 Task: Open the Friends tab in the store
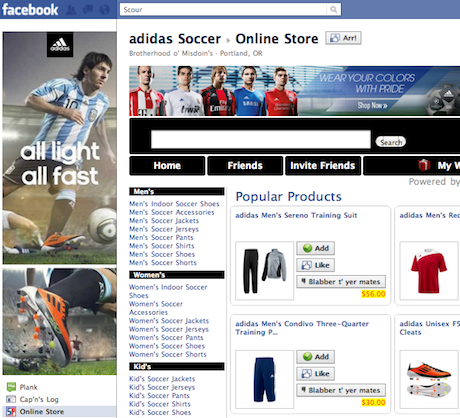(x=245, y=166)
